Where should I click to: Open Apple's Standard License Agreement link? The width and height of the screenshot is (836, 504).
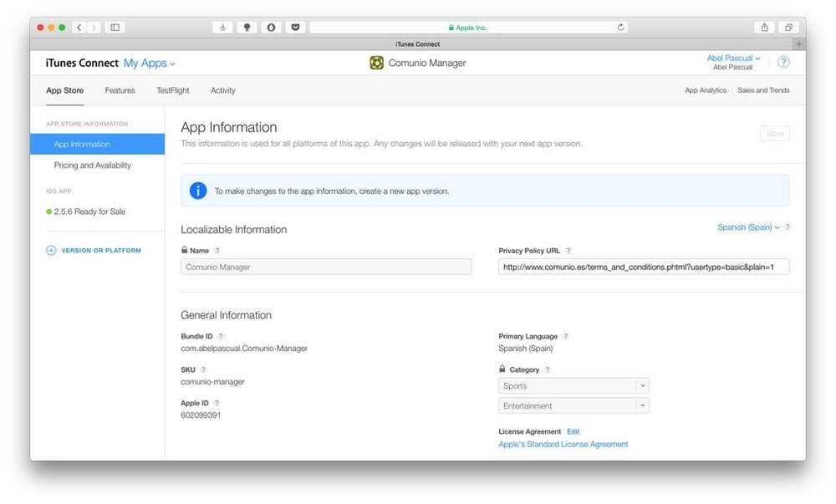pyautogui.click(x=563, y=445)
